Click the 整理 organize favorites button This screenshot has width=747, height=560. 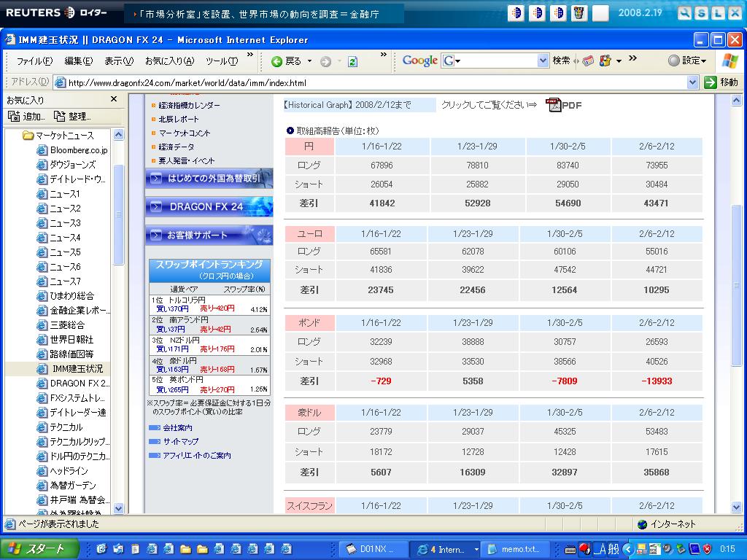tap(72, 116)
